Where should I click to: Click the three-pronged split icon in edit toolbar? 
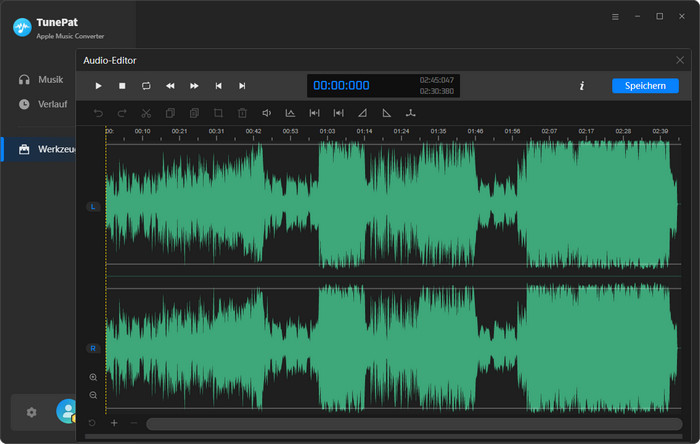click(411, 113)
